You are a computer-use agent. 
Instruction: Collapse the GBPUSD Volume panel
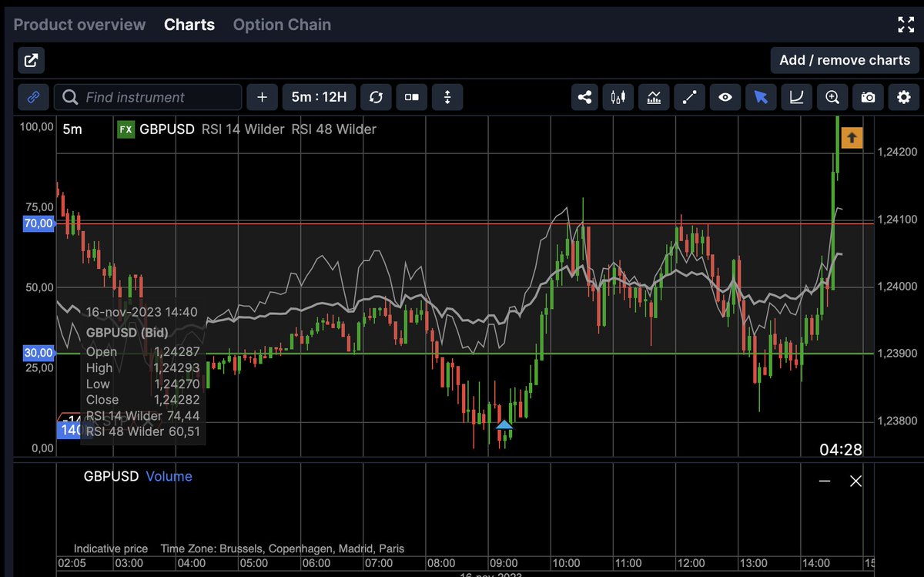click(x=825, y=481)
